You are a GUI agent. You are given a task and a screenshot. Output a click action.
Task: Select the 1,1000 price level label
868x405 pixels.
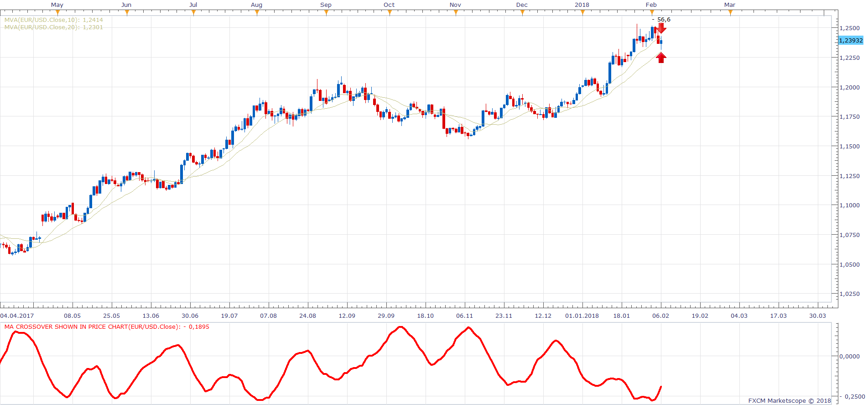(x=850, y=205)
